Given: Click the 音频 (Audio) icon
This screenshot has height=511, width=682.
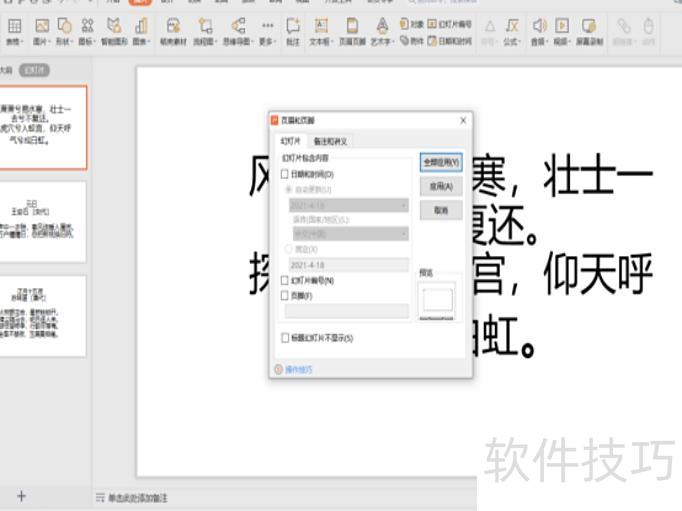Looking at the screenshot, I should (x=539, y=29).
